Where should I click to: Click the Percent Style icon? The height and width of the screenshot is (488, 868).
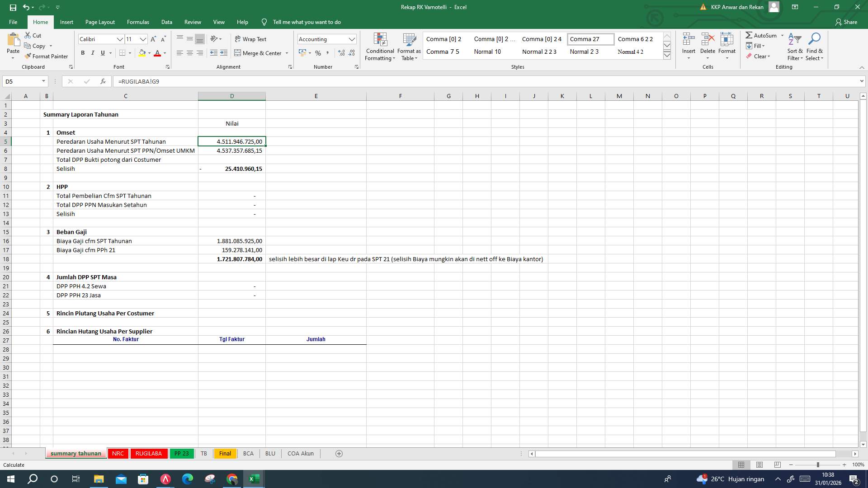(318, 53)
